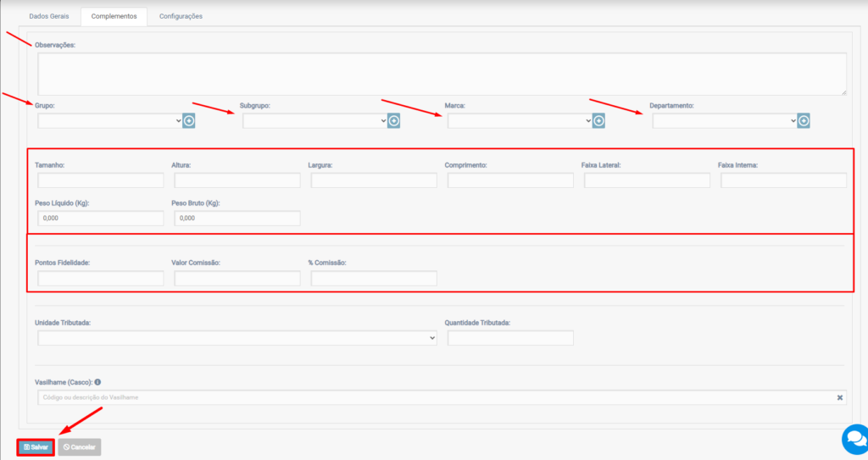Viewport: 868px width, 460px height.
Task: Click the Salvar button
Action: click(x=36, y=446)
